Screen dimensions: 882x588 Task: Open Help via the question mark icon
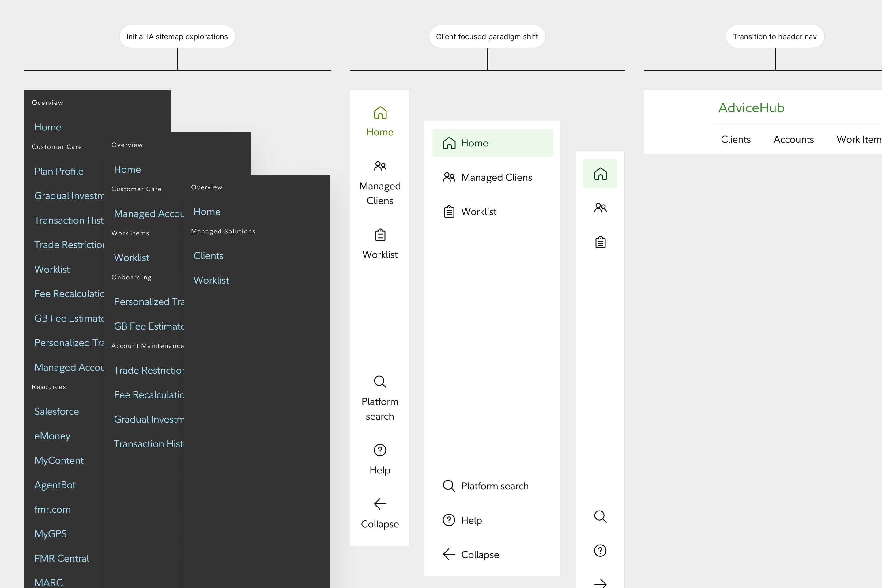380,450
